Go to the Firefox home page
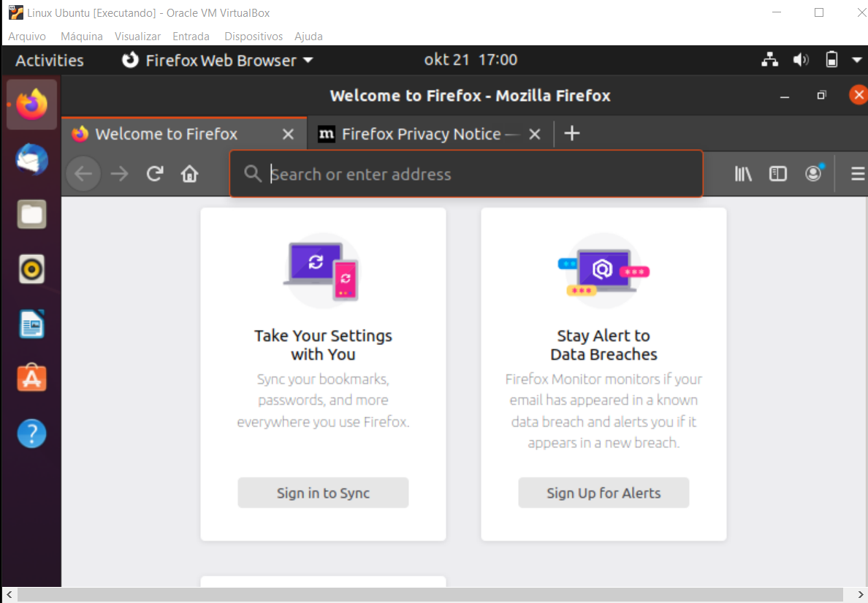 pyautogui.click(x=189, y=173)
